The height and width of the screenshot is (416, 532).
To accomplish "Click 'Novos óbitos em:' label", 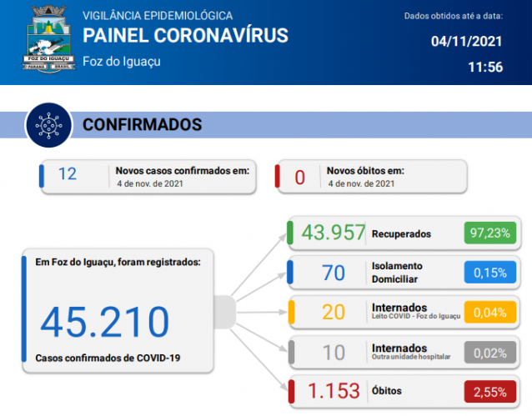I will coord(365,171).
